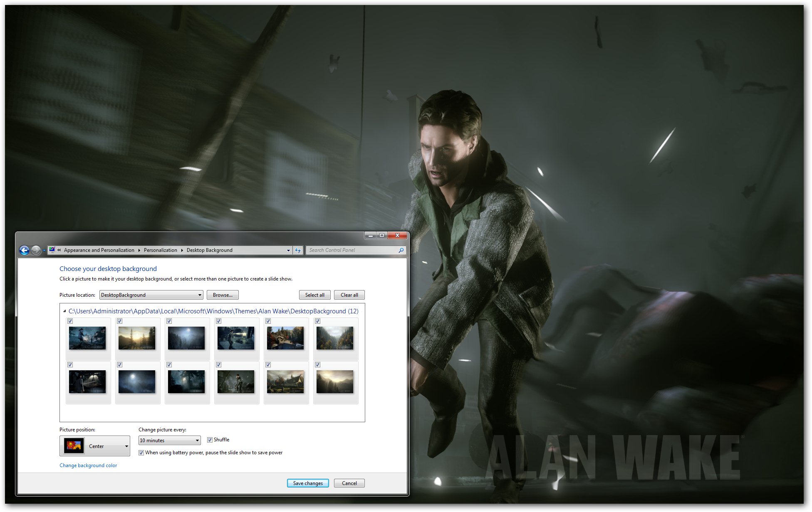Click the Cancel button
Screen dimensions: 812x512
[349, 483]
